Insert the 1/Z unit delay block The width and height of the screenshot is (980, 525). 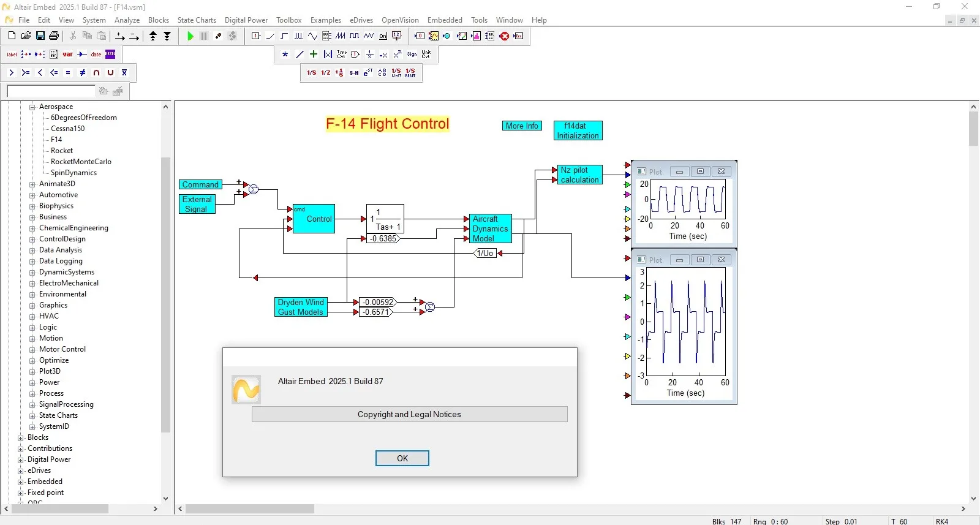[x=326, y=73]
